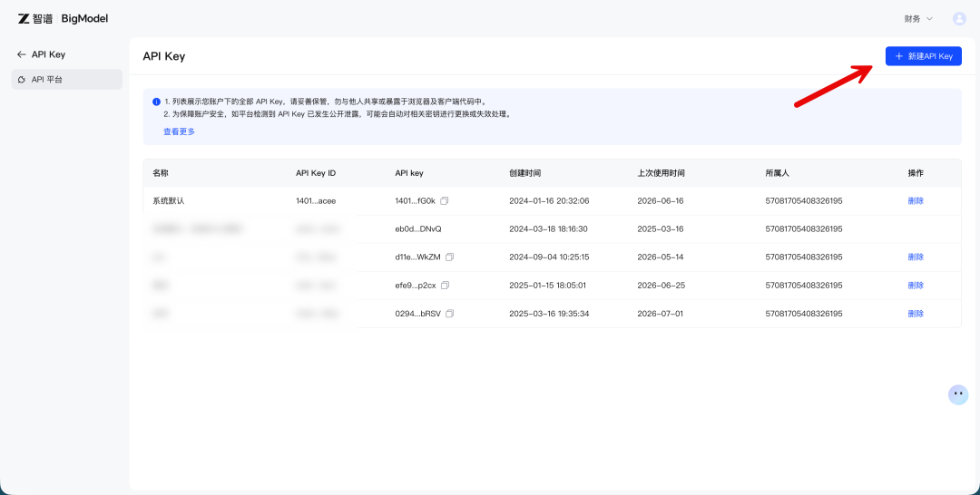Copy the 0294...bRSV API key
This screenshot has width=980, height=495.
click(x=449, y=314)
